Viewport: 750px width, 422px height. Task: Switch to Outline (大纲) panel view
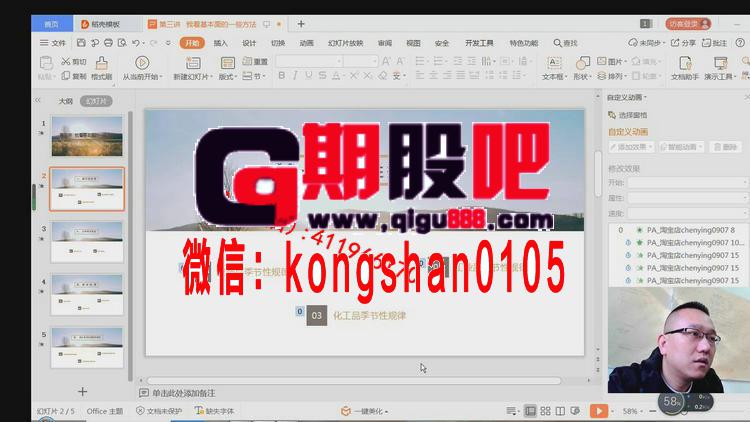(x=66, y=101)
